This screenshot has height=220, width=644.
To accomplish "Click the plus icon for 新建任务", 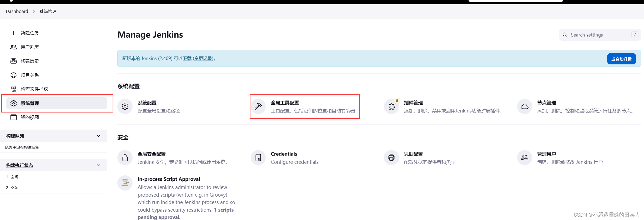I will tap(13, 33).
